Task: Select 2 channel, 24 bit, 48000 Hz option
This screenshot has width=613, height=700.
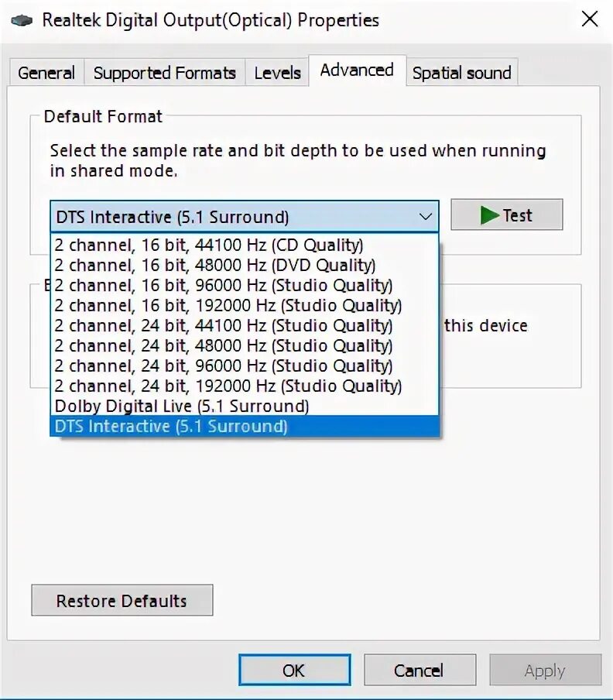Action: (x=245, y=345)
